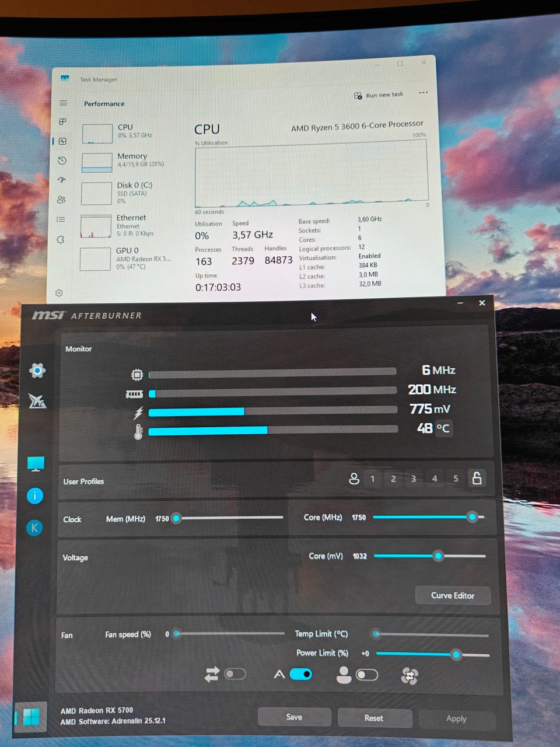Click the memory clock RAM icon in Monitor

135,395
